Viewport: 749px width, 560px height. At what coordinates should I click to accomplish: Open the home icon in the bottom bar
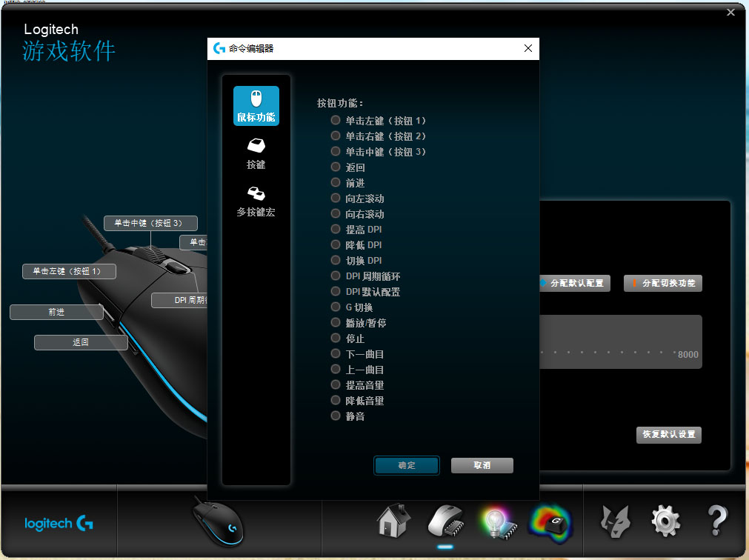coord(393,521)
